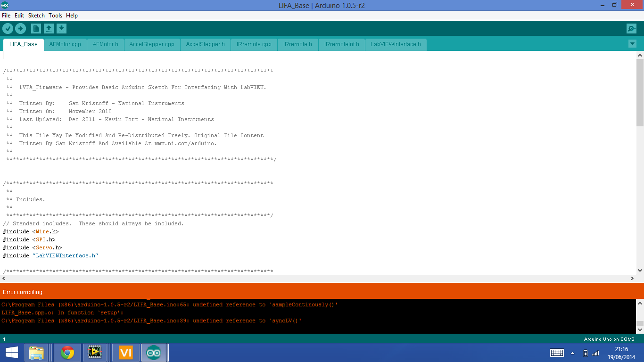The height and width of the screenshot is (362, 644).
Task: Click the sampleContinously() undefined reference error
Action: (170, 304)
